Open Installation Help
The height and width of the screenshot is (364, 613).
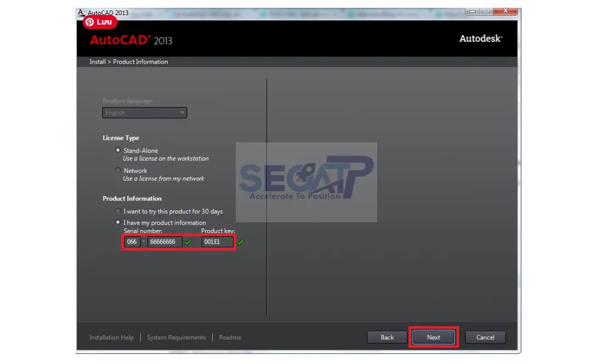click(x=111, y=337)
